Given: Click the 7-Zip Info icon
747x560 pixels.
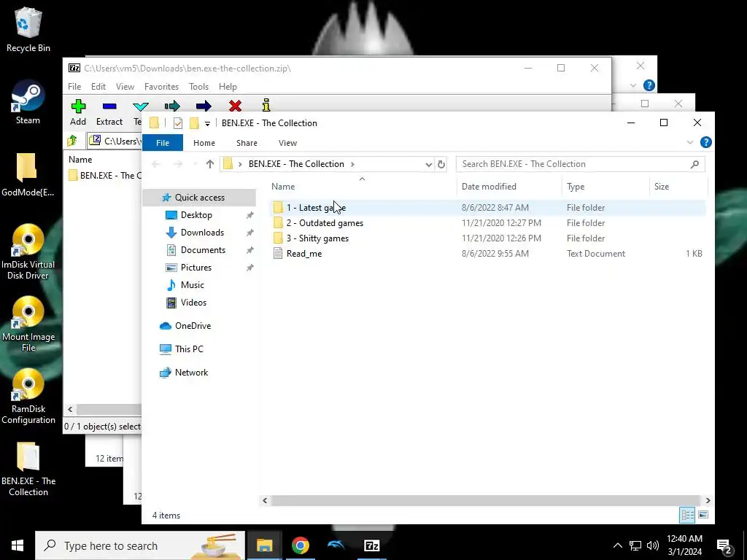Looking at the screenshot, I should (266, 105).
